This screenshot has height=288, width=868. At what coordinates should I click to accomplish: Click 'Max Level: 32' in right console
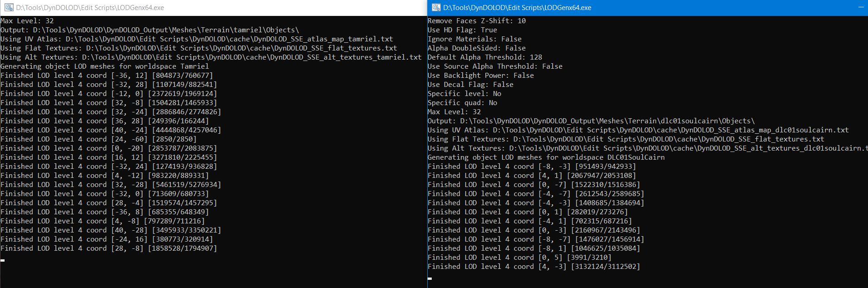[x=454, y=112]
